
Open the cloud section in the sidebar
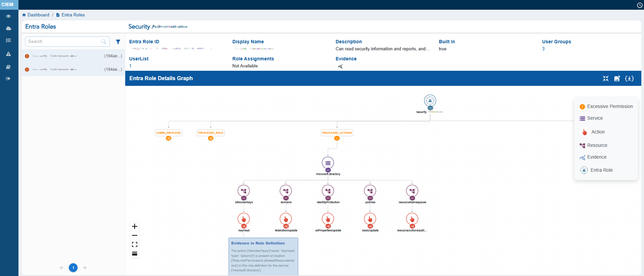8,29
